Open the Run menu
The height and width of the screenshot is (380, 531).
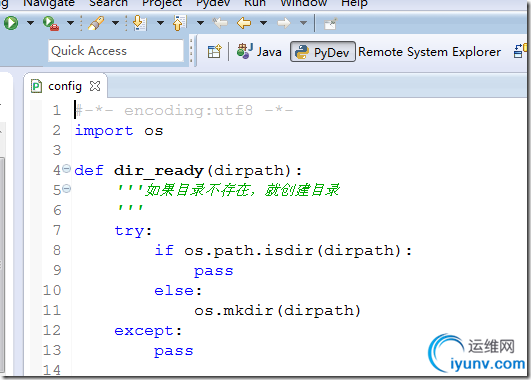pyautogui.click(x=255, y=3)
